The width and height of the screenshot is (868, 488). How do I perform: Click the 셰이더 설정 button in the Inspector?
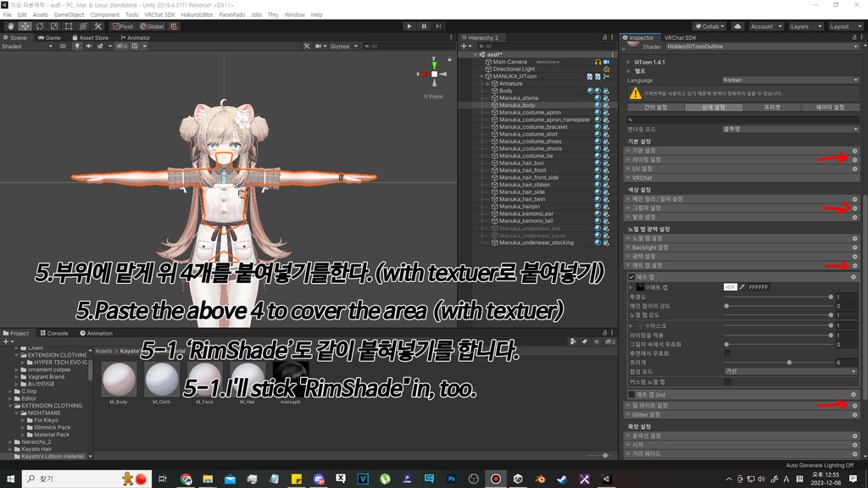point(829,106)
